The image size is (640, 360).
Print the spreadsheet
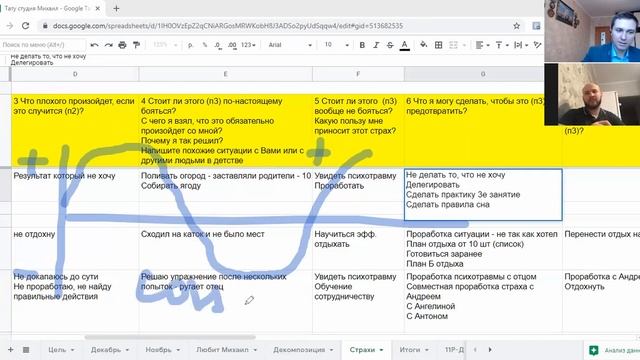pos(122,45)
